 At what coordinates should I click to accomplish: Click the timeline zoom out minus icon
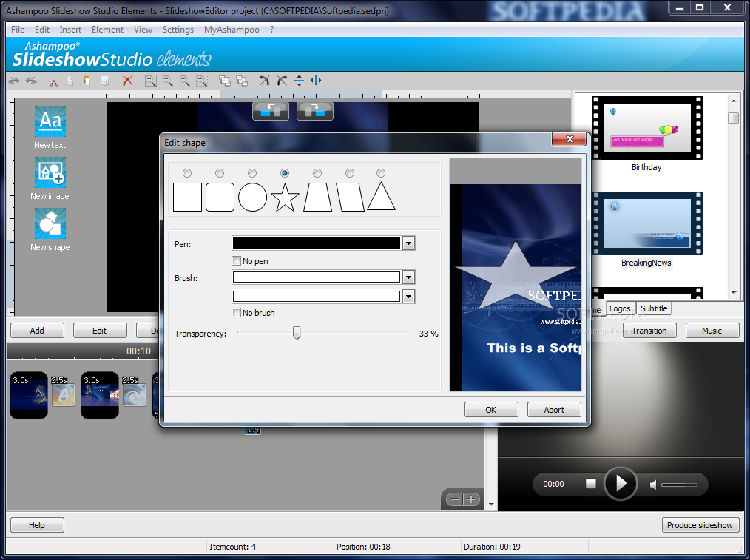tap(455, 500)
